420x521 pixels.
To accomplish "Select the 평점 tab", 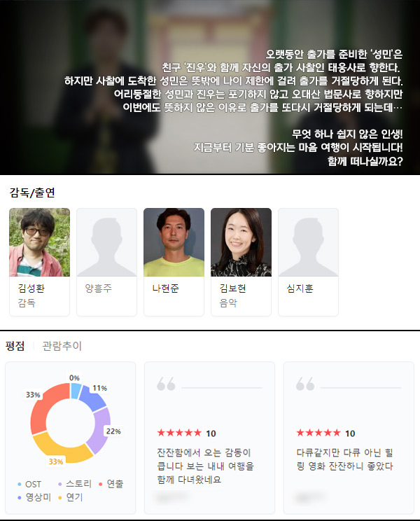I will tap(15, 346).
